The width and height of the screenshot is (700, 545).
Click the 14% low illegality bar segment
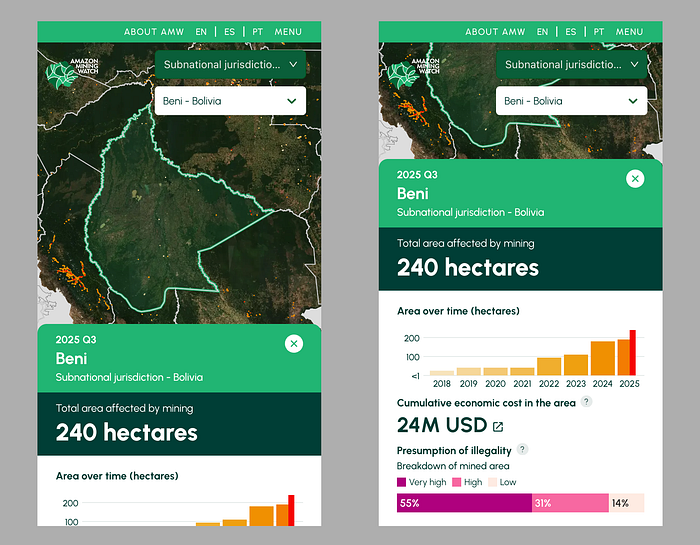click(x=627, y=503)
